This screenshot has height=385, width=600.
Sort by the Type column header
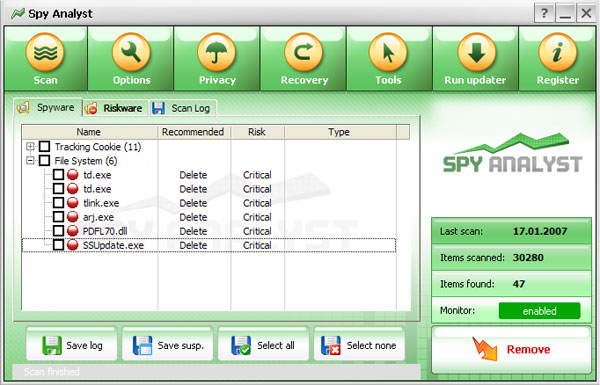coord(340,132)
